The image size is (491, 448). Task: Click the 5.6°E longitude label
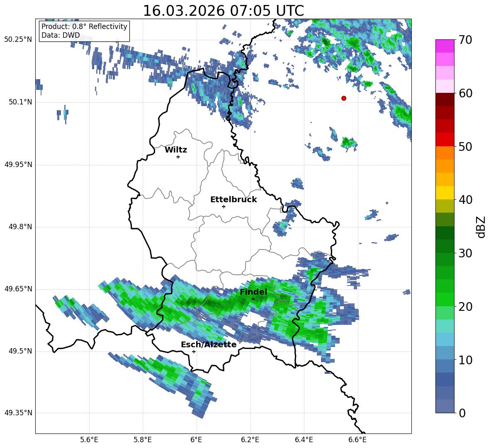click(x=89, y=440)
